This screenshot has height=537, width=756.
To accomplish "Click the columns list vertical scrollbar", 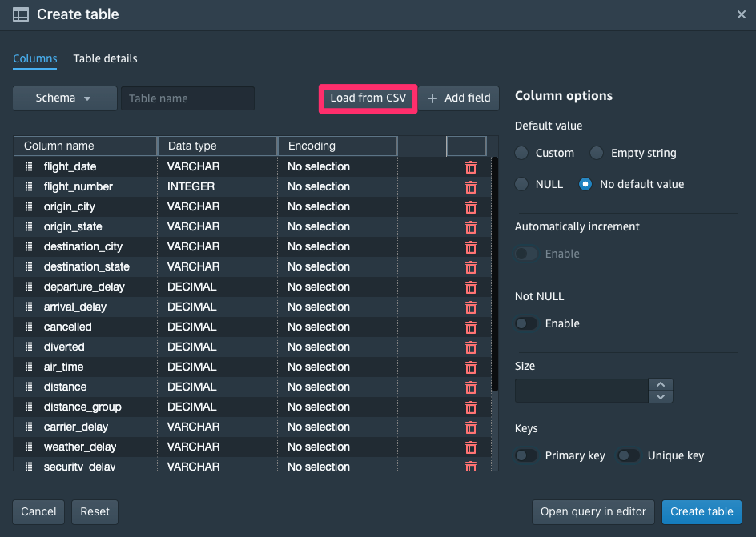I will point(495,274).
